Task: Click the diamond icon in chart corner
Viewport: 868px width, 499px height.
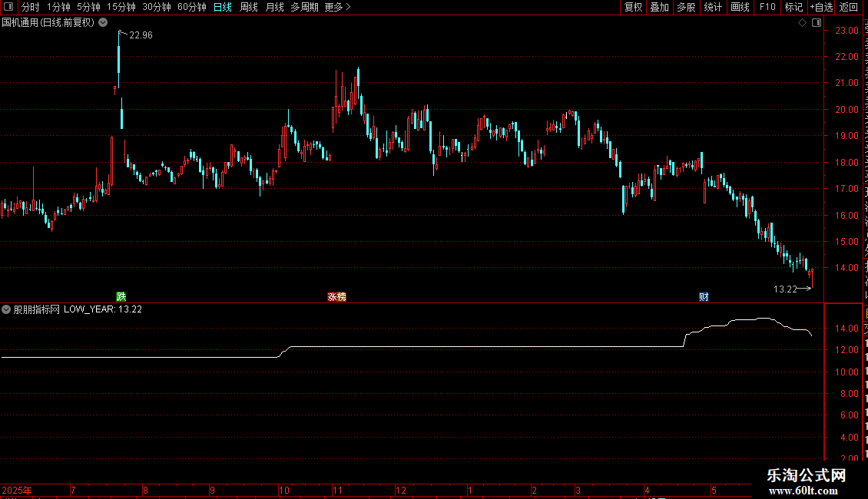Action: tap(802, 23)
